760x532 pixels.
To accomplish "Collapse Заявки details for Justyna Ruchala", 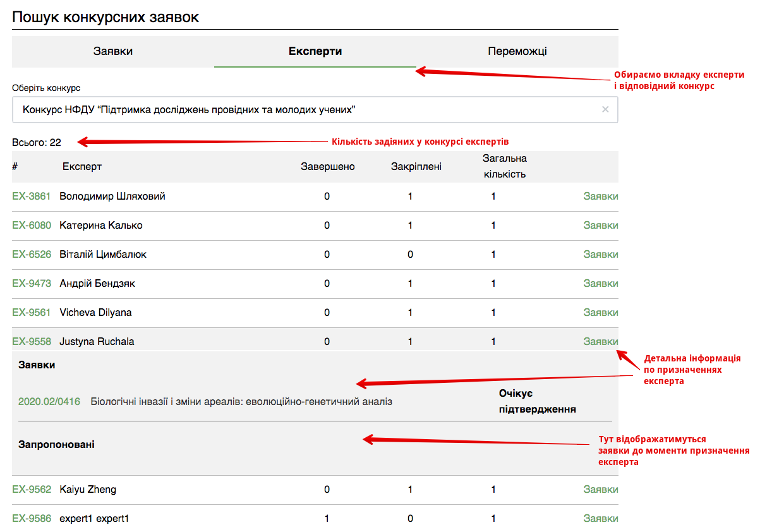I will (x=600, y=342).
